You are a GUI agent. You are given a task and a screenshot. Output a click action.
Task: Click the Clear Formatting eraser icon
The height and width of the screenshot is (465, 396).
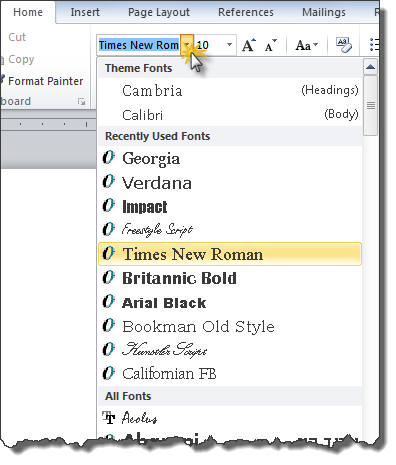pyautogui.click(x=344, y=45)
